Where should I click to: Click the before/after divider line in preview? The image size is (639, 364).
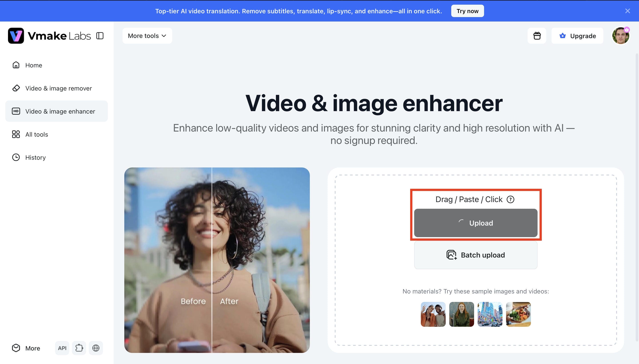point(212,260)
